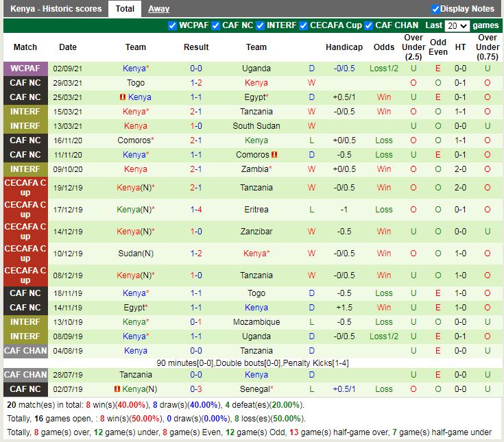
Task: Click the CECAFA Cup label for 19/12/19
Action: 25,188
